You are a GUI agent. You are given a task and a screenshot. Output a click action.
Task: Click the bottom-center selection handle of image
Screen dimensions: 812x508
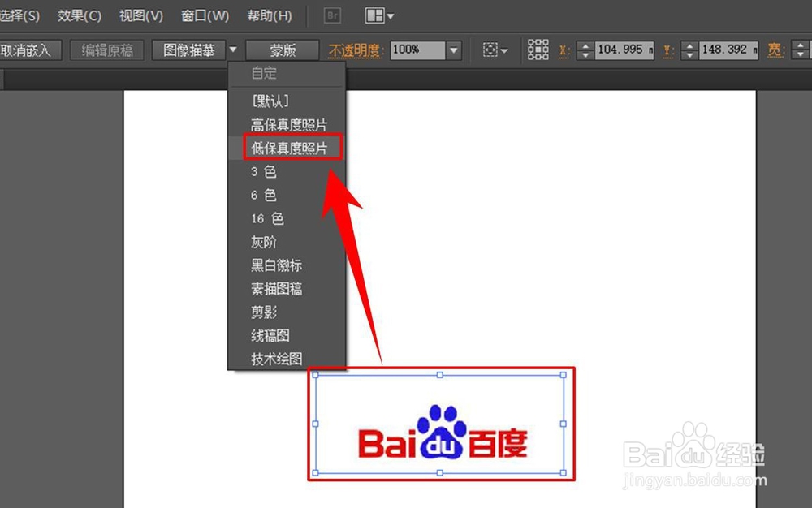point(439,473)
